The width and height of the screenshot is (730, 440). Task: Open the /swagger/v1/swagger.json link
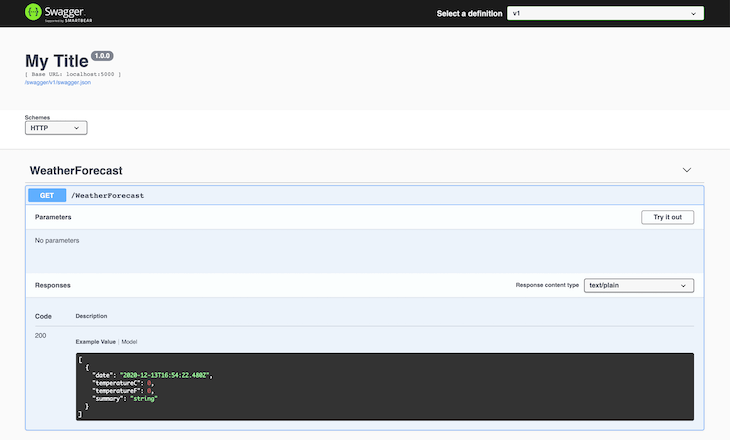58,82
